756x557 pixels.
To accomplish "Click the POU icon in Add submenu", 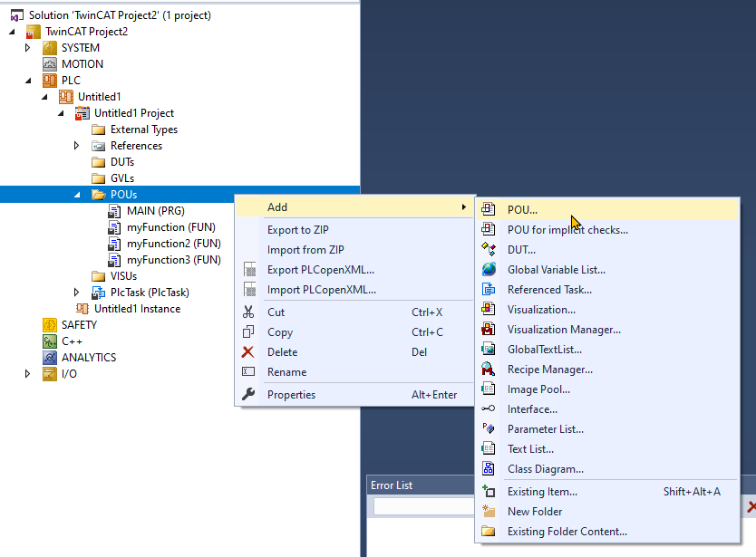I will click(488, 209).
